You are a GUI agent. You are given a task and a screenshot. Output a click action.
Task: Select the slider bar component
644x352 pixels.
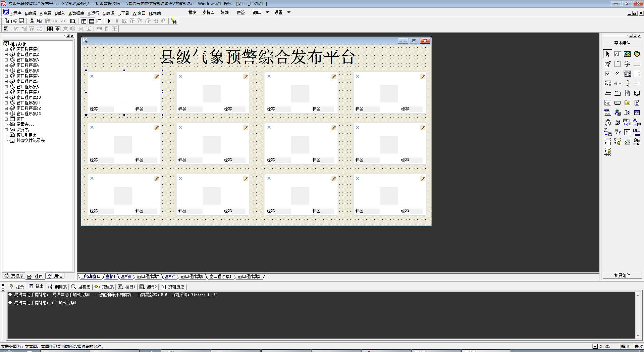607,93
